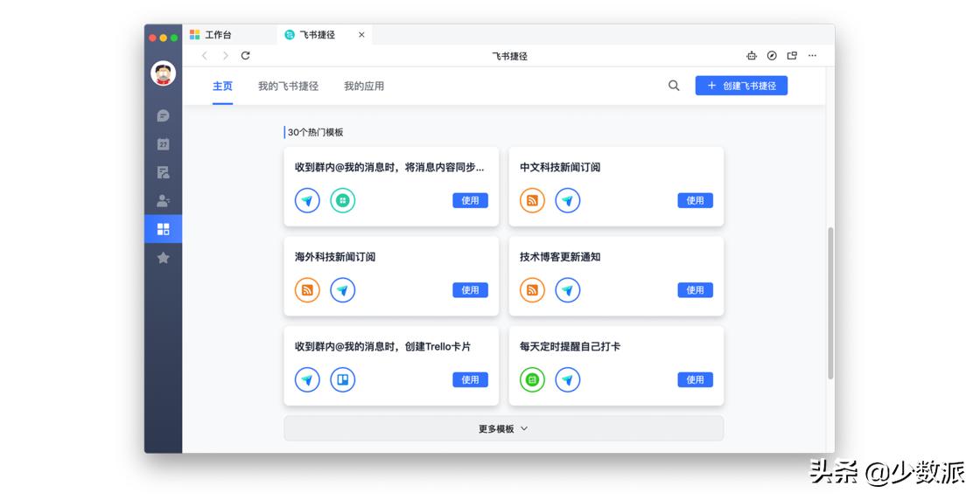Click Feishu icon in 技术博客更新通知 card
This screenshot has height=500, width=980.
pyautogui.click(x=568, y=290)
